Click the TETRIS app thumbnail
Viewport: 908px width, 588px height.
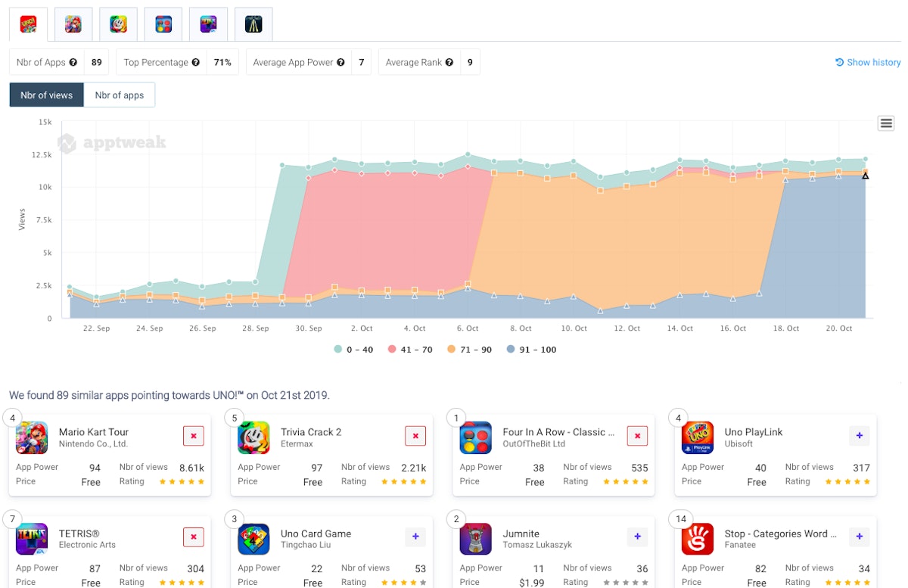pyautogui.click(x=32, y=539)
